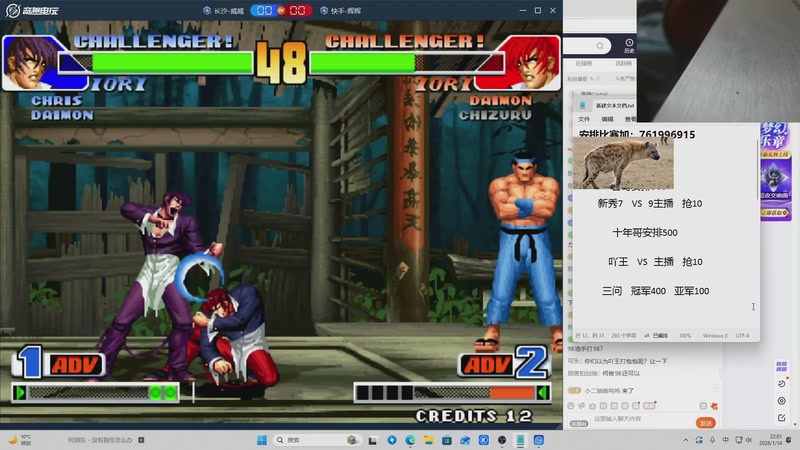The height and width of the screenshot is (450, 800).
Task: Click the microphone icon in system tray
Action: (x=712, y=440)
